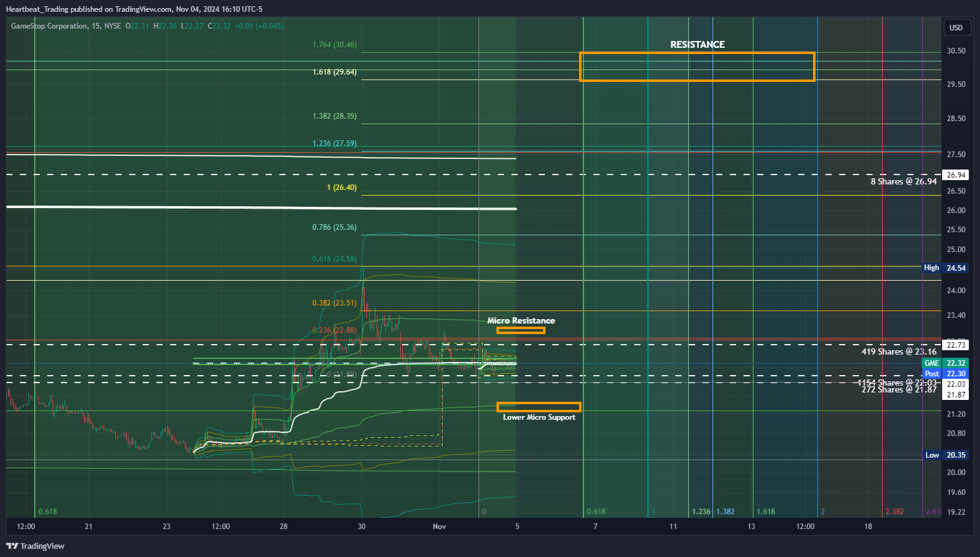Image resolution: width=980 pixels, height=557 pixels.
Task: Click the Post 22.30 price tag
Action: coord(946,374)
